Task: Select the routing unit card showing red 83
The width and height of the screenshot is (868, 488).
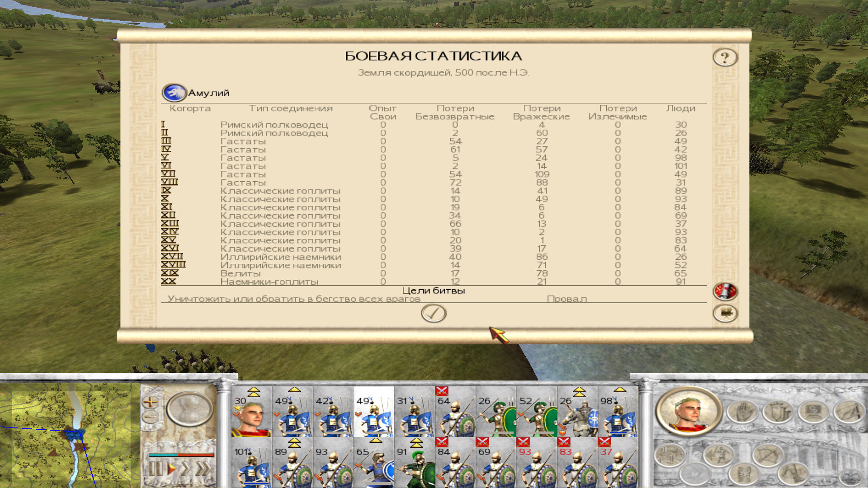Action: point(577,463)
